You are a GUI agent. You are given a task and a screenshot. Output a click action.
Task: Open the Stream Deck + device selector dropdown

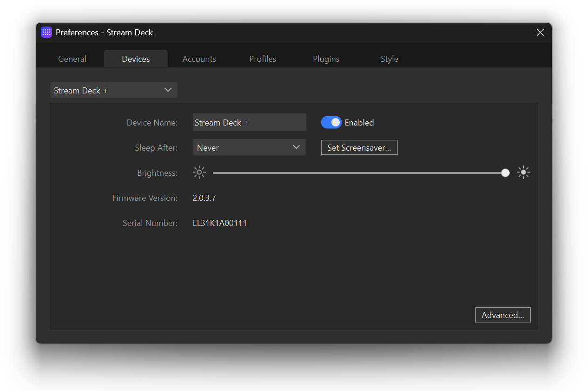click(114, 90)
